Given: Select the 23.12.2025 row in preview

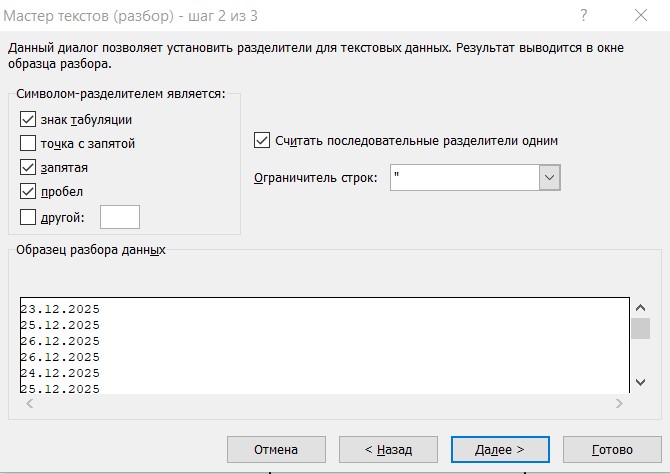Looking at the screenshot, I should click(x=60, y=309).
